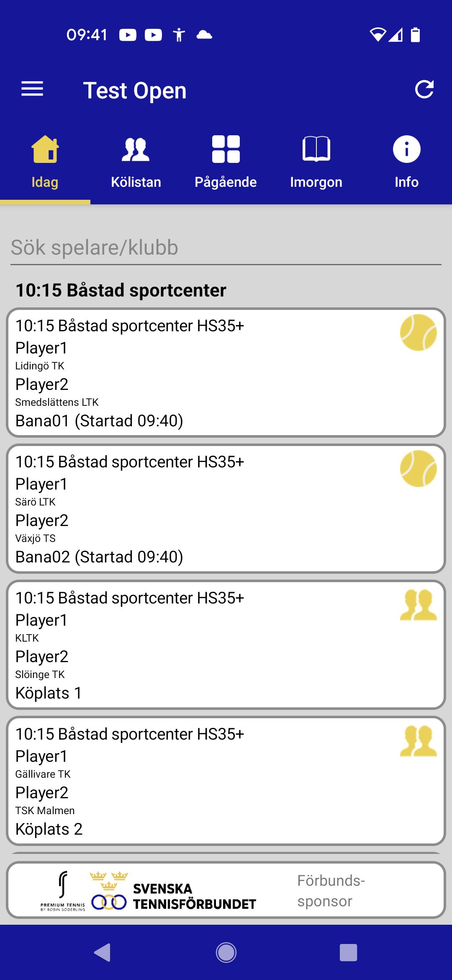Image resolution: width=452 pixels, height=980 pixels.
Task: Tap the refresh icon in header
Action: (424, 89)
